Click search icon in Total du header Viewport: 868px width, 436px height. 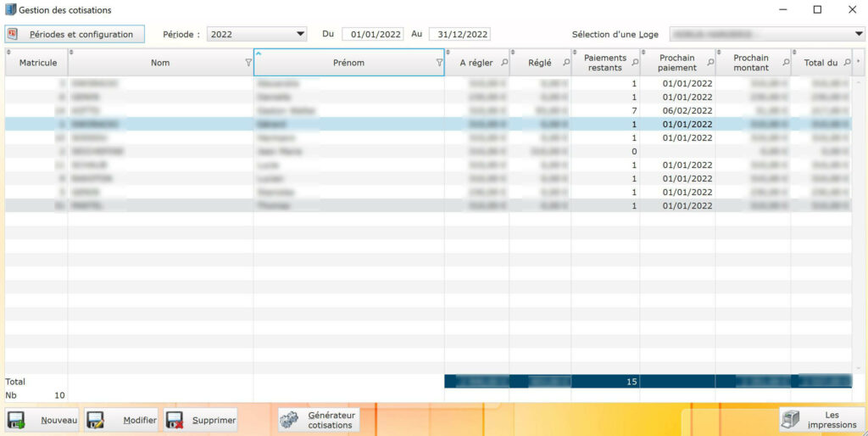847,63
